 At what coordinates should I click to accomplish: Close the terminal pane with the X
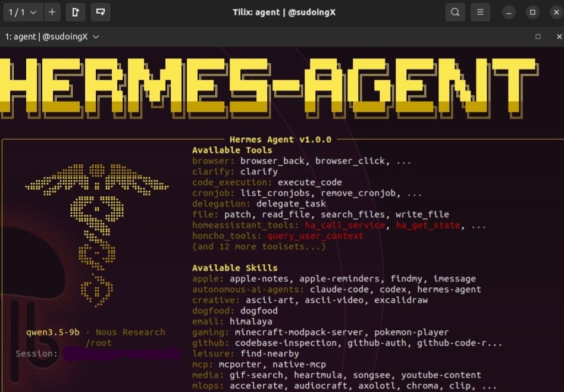point(559,37)
